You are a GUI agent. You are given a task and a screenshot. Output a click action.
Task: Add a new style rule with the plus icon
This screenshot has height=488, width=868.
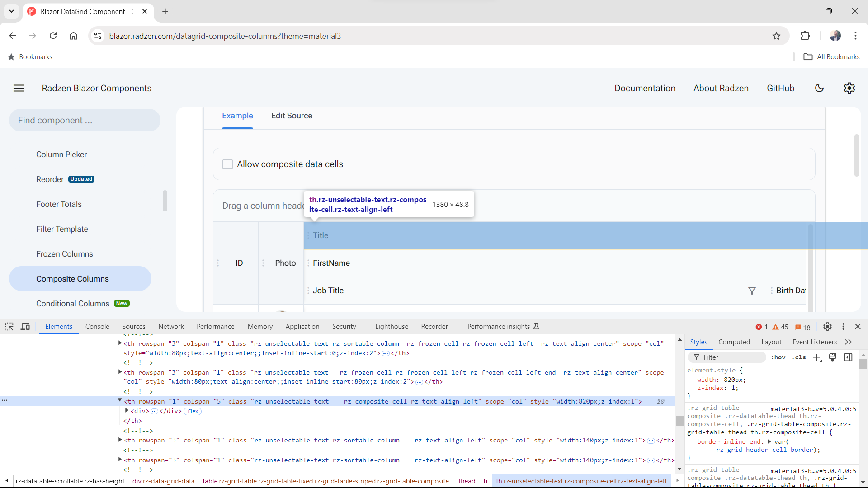click(817, 357)
